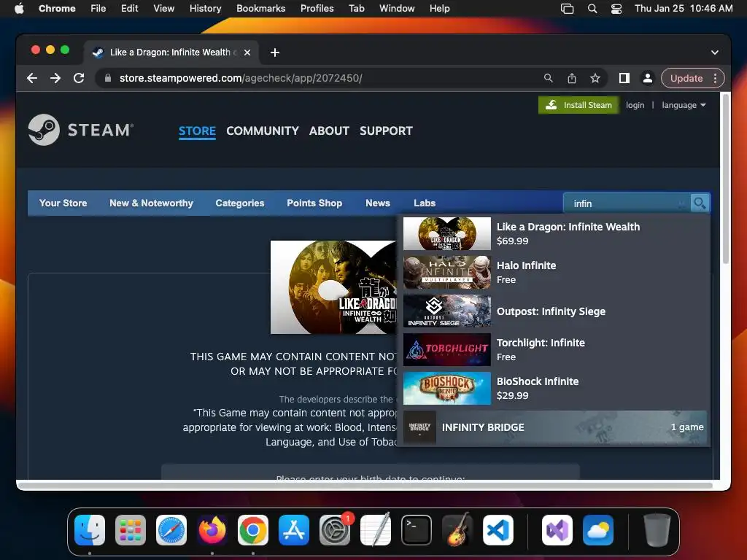Select BioShock Infinite suggestion

click(554, 388)
